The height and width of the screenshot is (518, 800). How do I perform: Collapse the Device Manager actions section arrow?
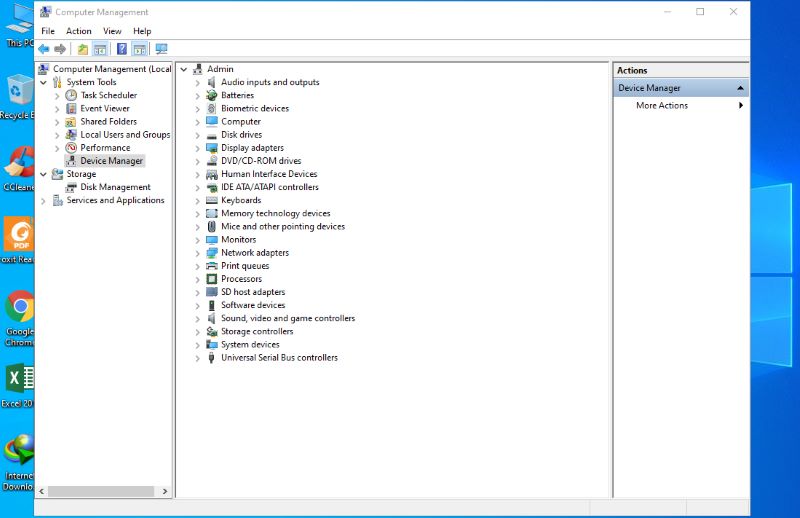tap(740, 88)
